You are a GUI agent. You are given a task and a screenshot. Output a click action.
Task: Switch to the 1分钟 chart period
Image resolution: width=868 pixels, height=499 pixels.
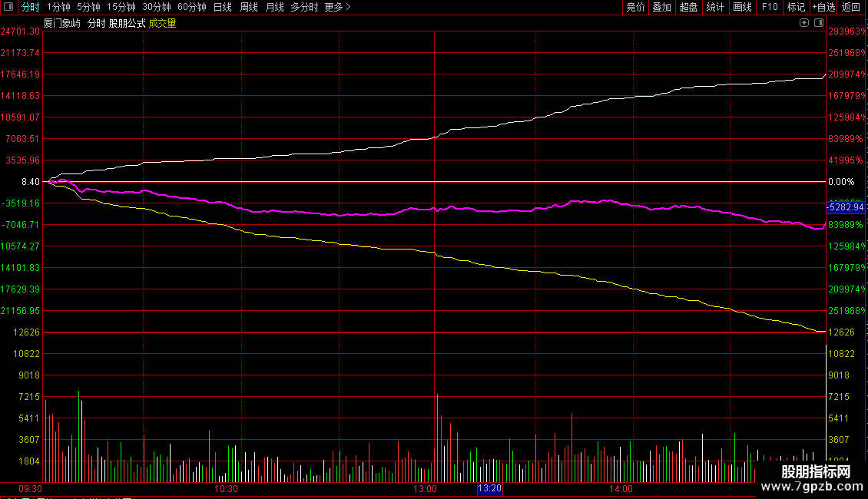58,7
